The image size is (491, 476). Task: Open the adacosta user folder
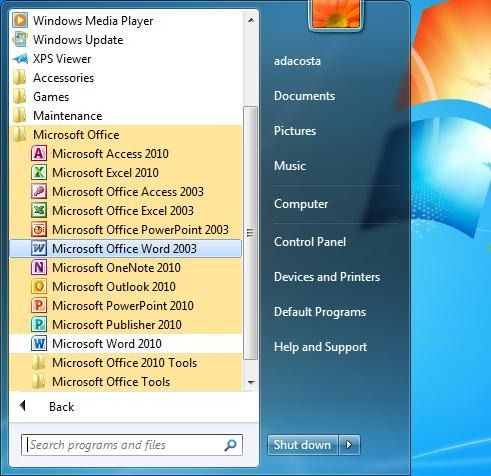(x=297, y=61)
